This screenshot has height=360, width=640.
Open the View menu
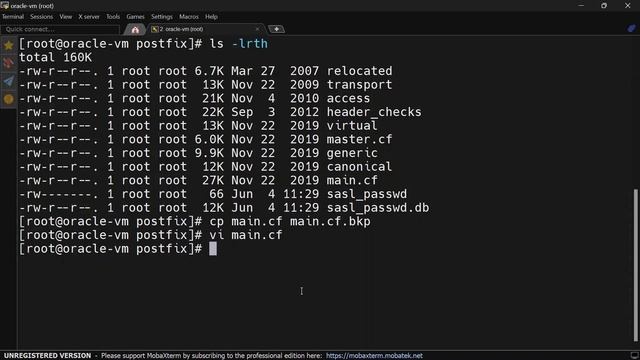pos(65,17)
